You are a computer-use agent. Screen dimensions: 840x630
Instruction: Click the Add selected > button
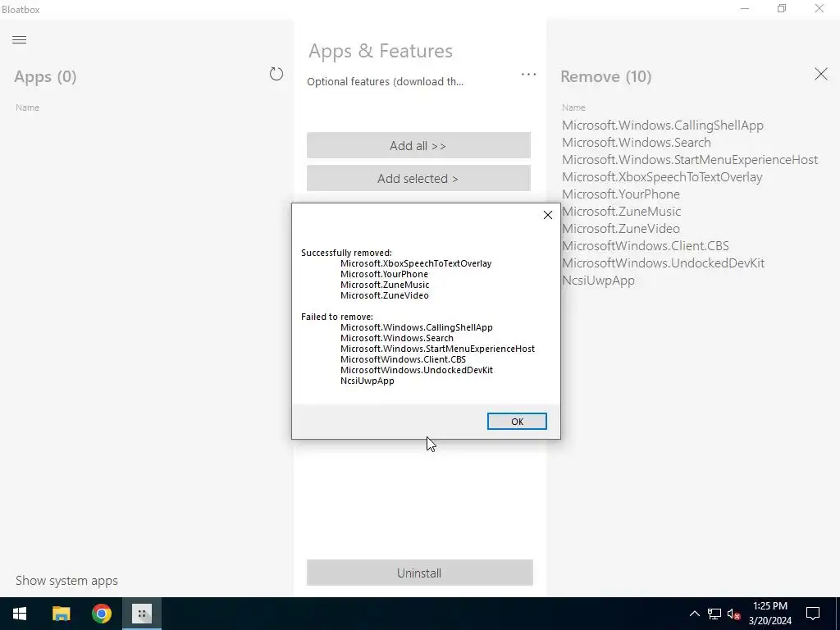pyautogui.click(x=418, y=178)
